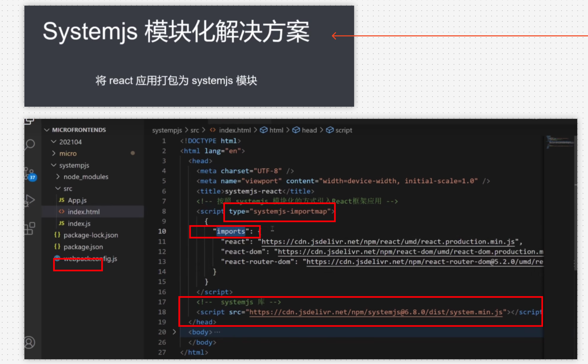Click src in the breadcrumb path
The image size is (588, 364).
pyautogui.click(x=195, y=130)
